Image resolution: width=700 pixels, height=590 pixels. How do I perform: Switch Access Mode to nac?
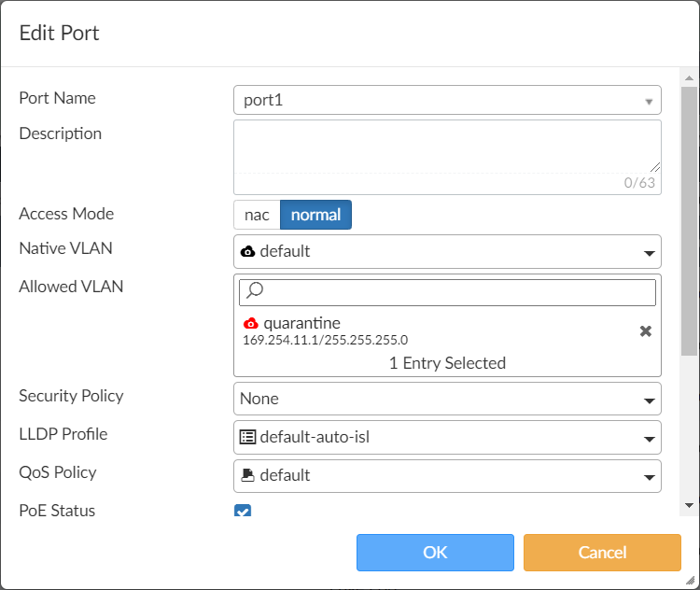point(257,215)
